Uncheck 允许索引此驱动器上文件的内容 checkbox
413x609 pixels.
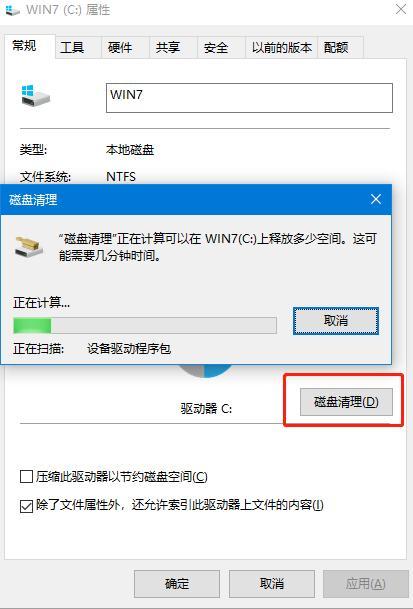click(x=26, y=506)
